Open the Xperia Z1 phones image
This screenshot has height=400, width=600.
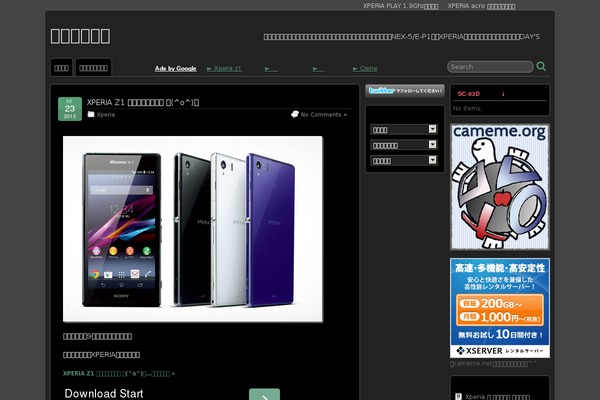click(193, 229)
